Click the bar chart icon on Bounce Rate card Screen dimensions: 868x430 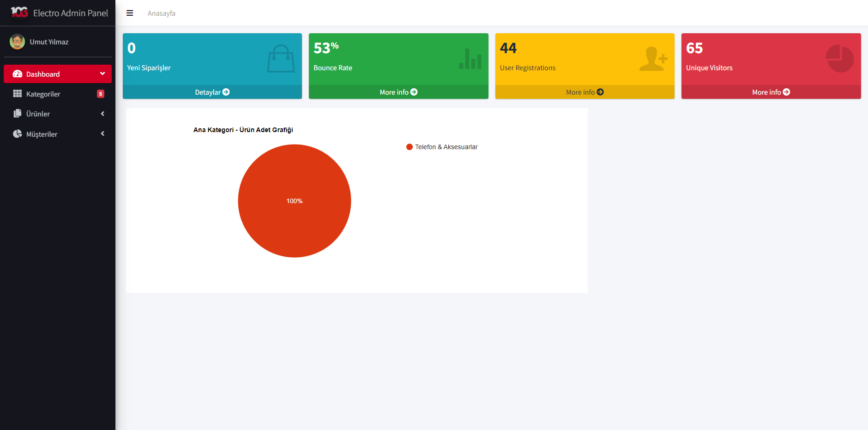pyautogui.click(x=470, y=59)
